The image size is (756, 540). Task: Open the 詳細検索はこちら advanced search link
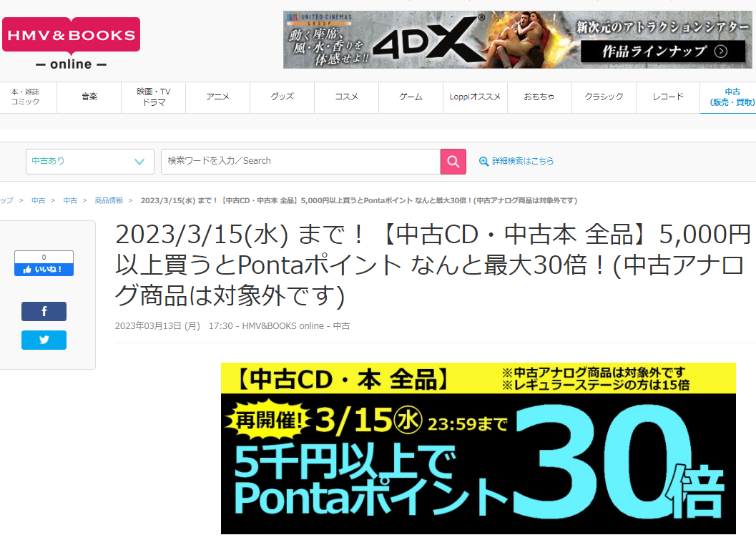click(x=523, y=161)
